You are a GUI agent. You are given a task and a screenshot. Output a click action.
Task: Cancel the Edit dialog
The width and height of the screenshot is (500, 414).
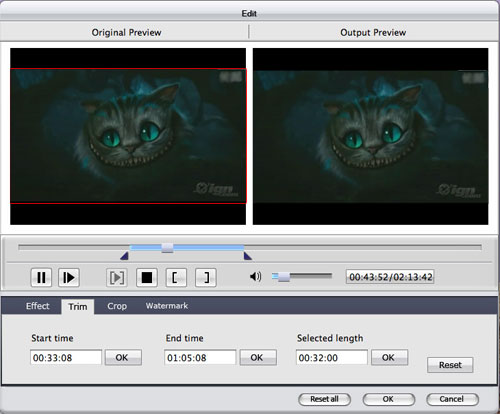pos(452,399)
